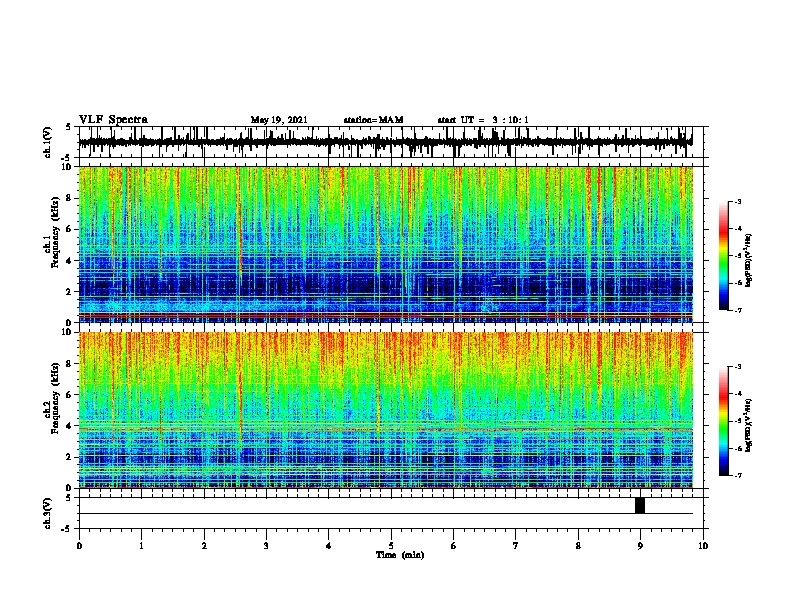Click time-axis tick label "10" at bottom right
The height and width of the screenshot is (612, 792).
tap(703, 546)
